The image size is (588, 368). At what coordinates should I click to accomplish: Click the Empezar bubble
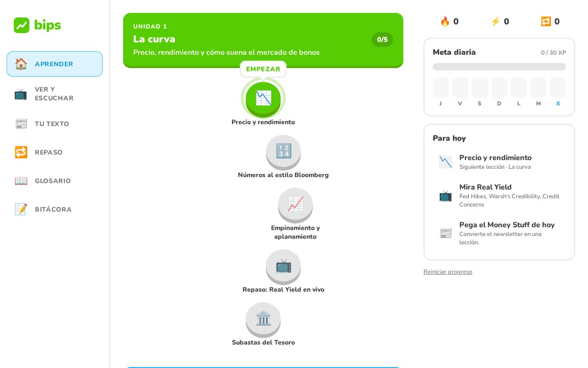point(263,69)
